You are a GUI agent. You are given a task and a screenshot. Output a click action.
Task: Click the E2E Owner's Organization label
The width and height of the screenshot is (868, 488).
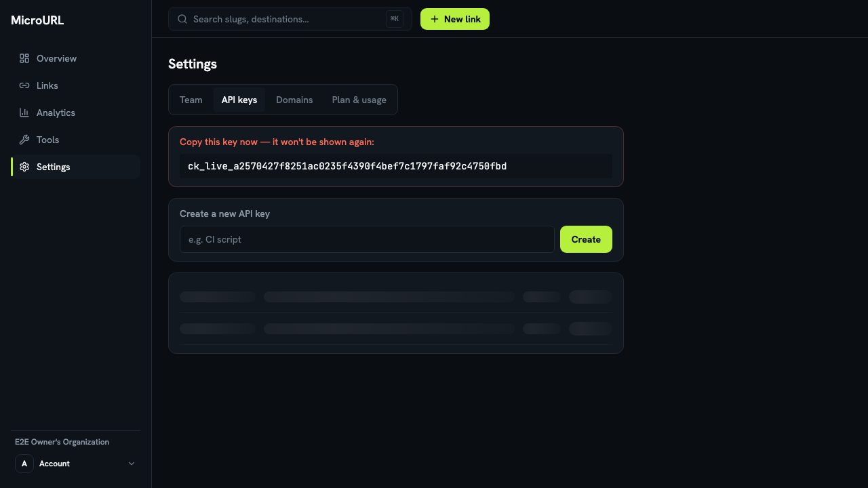(62, 442)
